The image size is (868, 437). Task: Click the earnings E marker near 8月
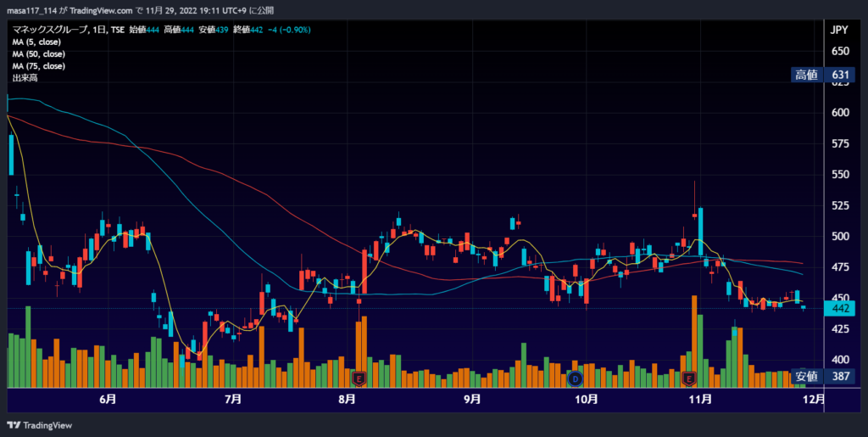click(x=359, y=378)
